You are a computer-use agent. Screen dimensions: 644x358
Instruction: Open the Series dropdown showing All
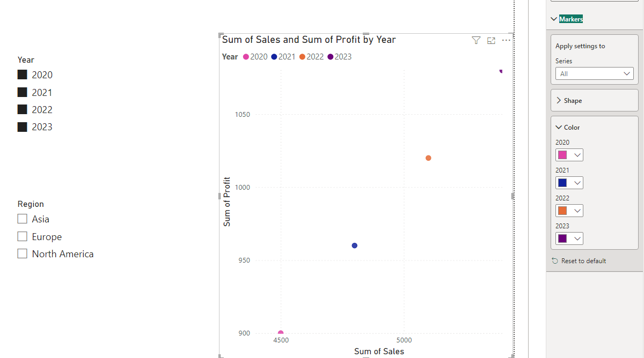click(595, 73)
